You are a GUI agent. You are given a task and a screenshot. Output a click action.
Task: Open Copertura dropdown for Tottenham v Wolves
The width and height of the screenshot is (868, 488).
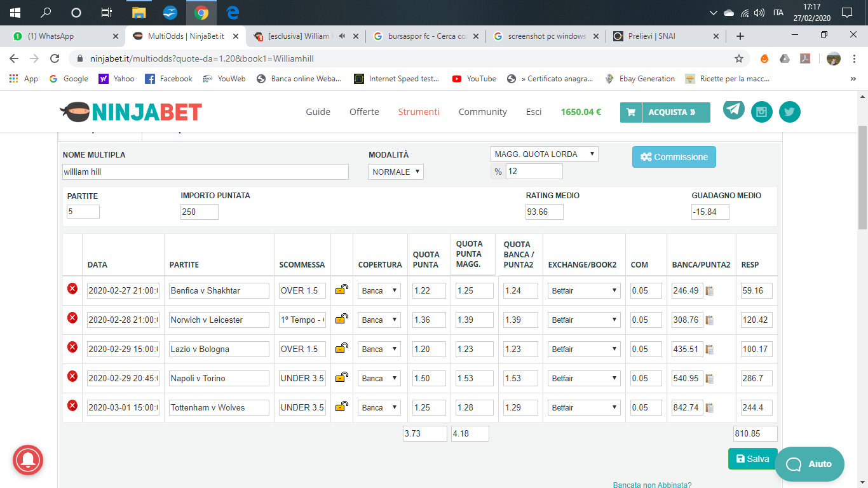click(x=379, y=407)
